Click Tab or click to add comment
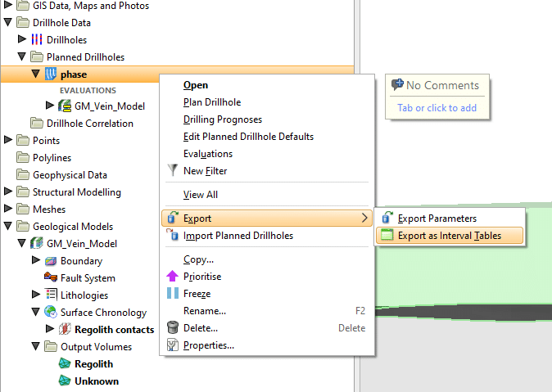Viewport: 552px width, 392px height. pos(437,108)
